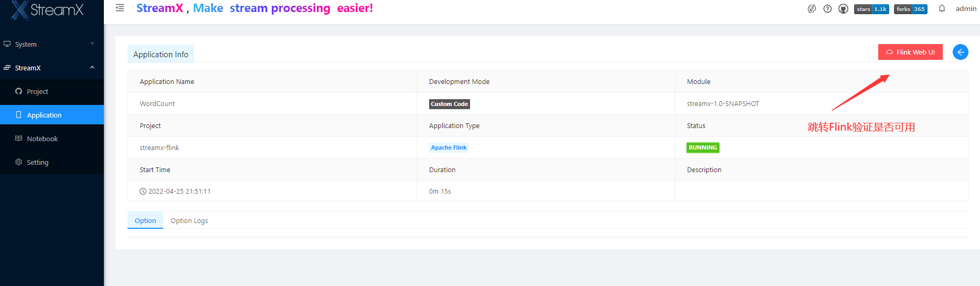
Task: Open the Notebook menu item
Action: pyautogui.click(x=52, y=139)
